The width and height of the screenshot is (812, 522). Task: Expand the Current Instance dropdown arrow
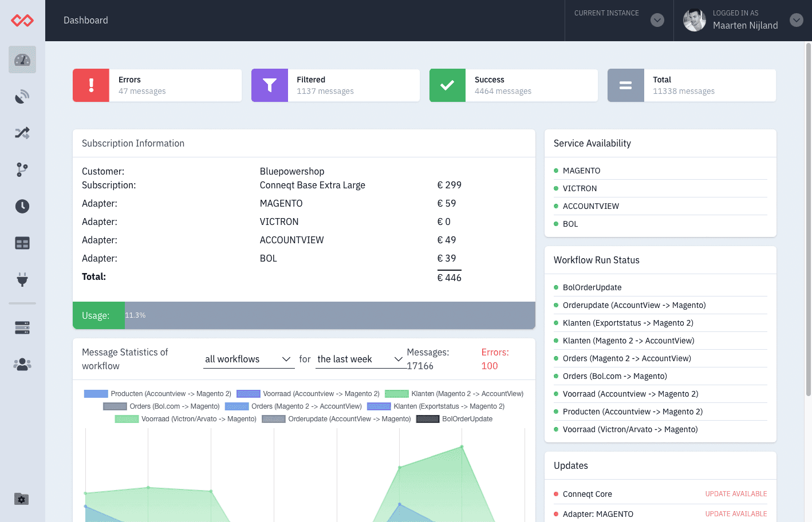pos(657,20)
